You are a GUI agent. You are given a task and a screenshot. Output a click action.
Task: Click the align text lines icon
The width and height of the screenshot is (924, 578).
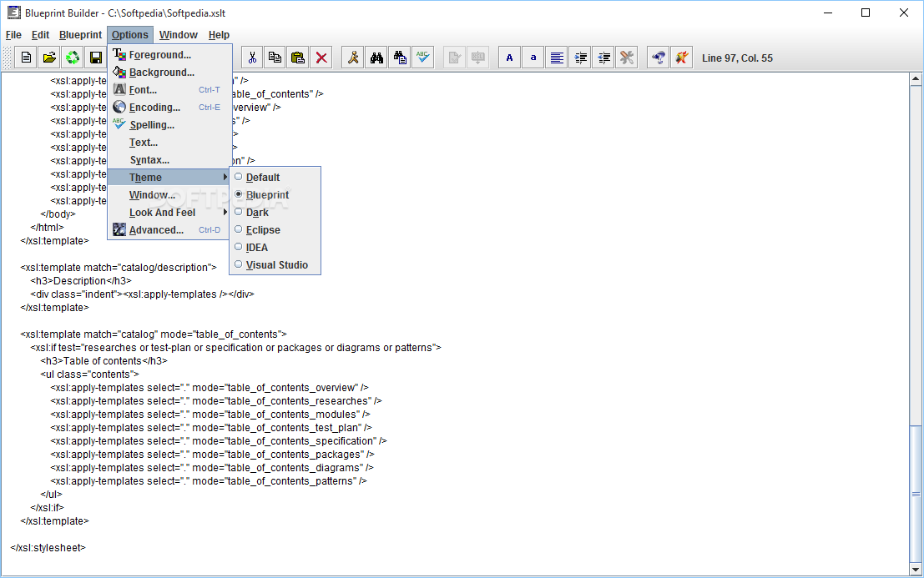pyautogui.click(x=556, y=58)
